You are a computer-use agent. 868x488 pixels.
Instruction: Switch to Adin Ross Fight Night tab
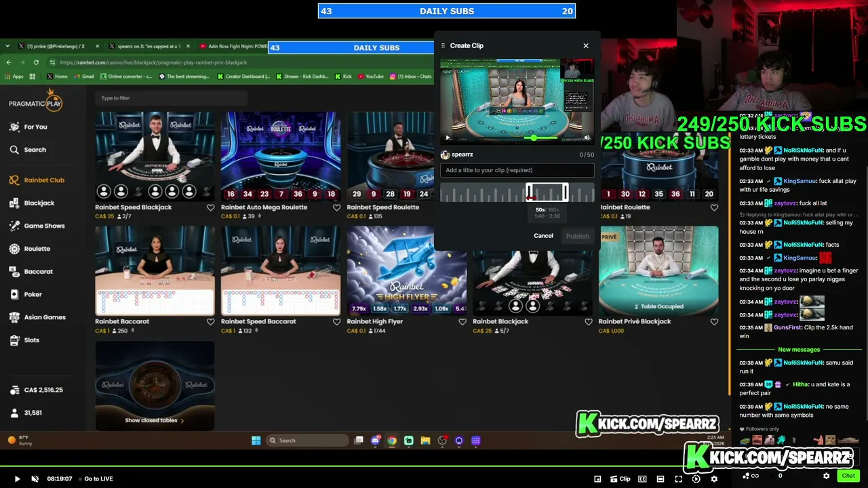tap(233, 46)
